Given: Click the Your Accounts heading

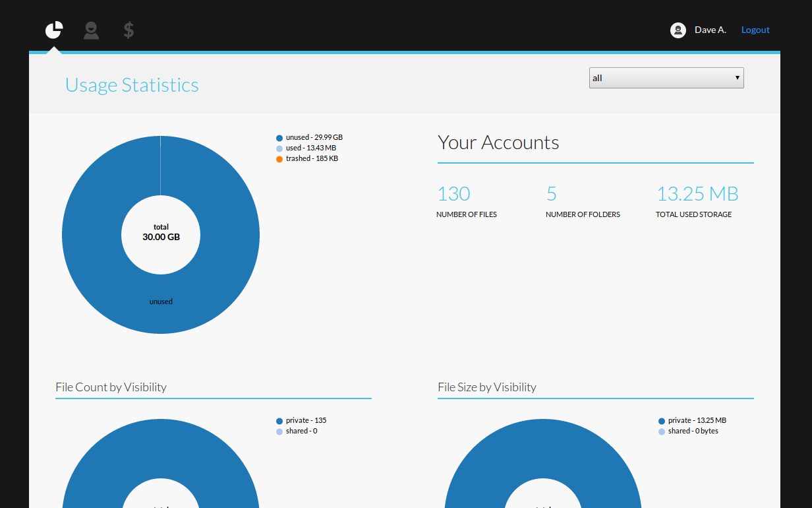Looking at the screenshot, I should click(x=498, y=143).
